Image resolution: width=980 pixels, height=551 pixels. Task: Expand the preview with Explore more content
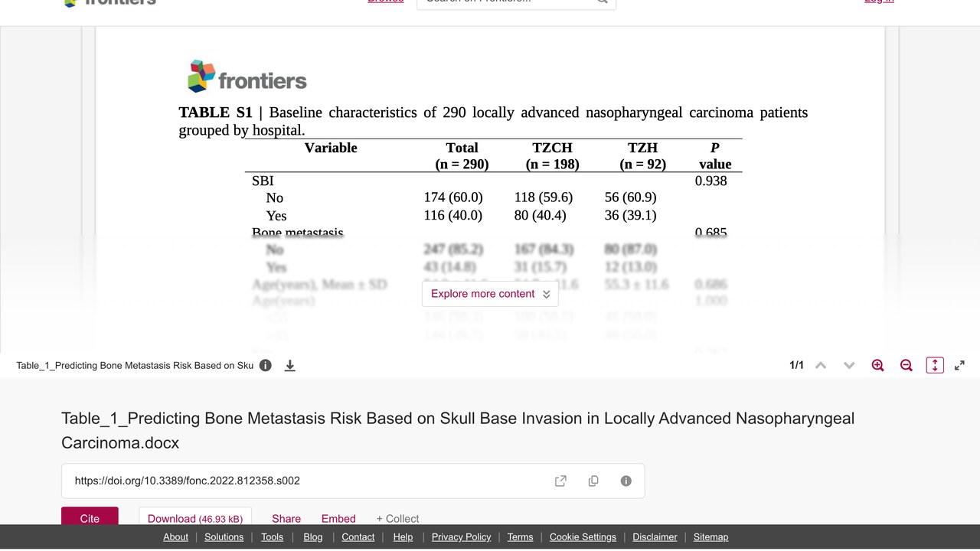pos(490,294)
